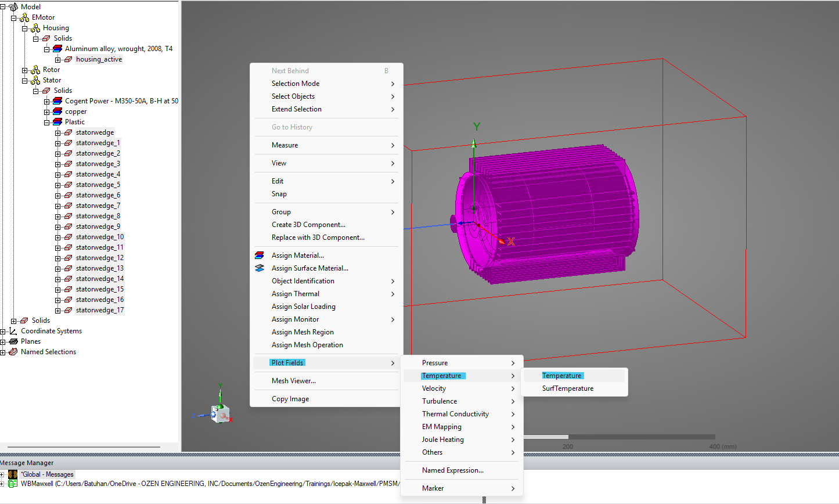The width and height of the screenshot is (839, 504).
Task: Click the Plastic material icon
Action: 57,122
